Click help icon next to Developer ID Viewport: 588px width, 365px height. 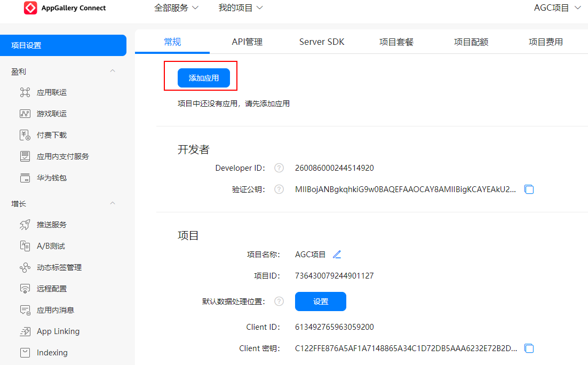(x=279, y=168)
